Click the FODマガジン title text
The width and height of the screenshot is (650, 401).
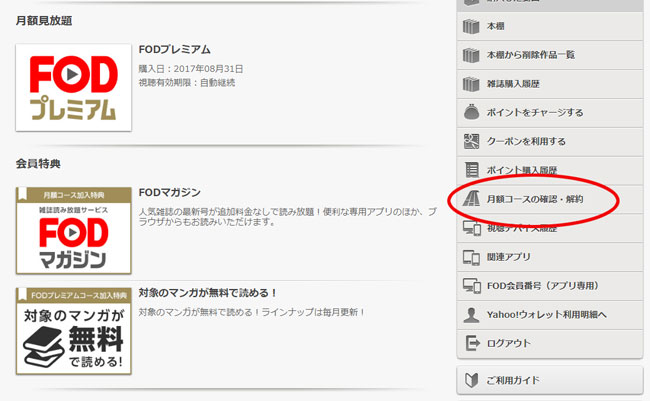(170, 192)
